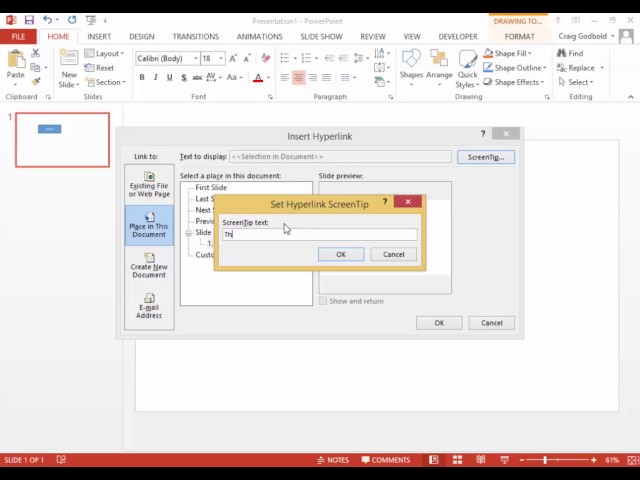This screenshot has width=640, height=480.
Task: Open Select dropdown in Editing group
Action: [576, 82]
